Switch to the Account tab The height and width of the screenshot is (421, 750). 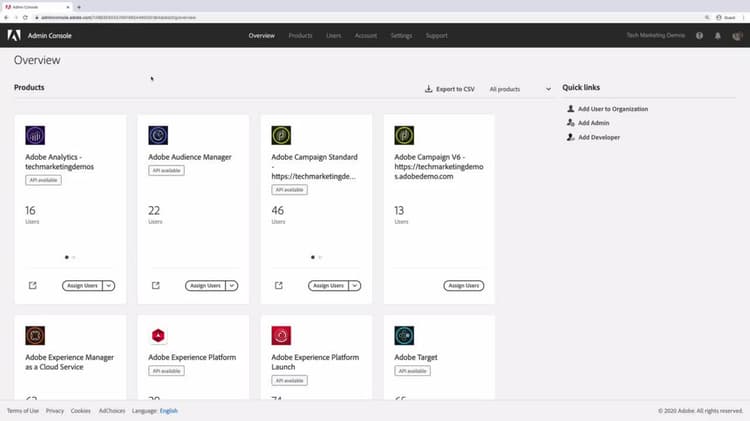pyautogui.click(x=366, y=35)
